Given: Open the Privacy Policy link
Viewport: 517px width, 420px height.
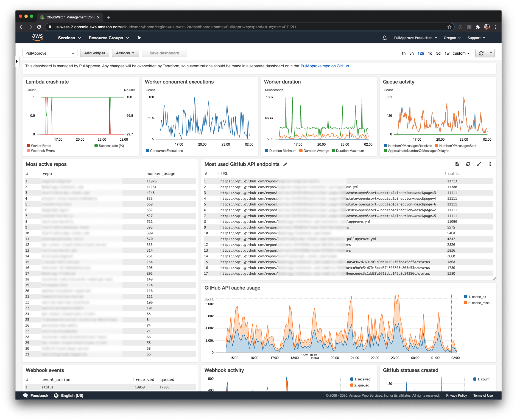Looking at the screenshot, I should point(456,396).
